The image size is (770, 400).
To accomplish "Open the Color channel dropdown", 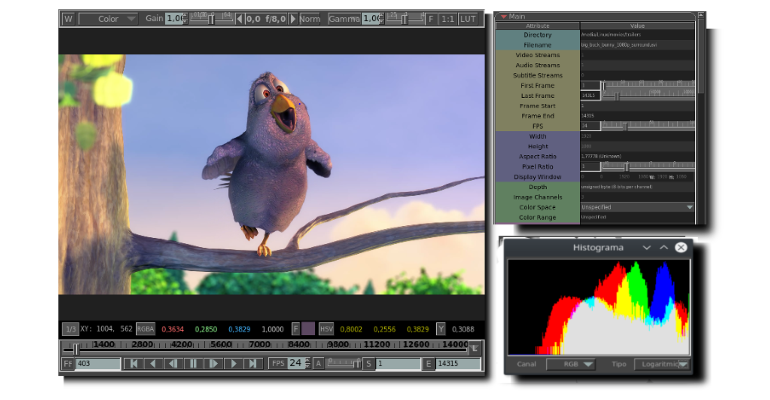I will [x=108, y=19].
